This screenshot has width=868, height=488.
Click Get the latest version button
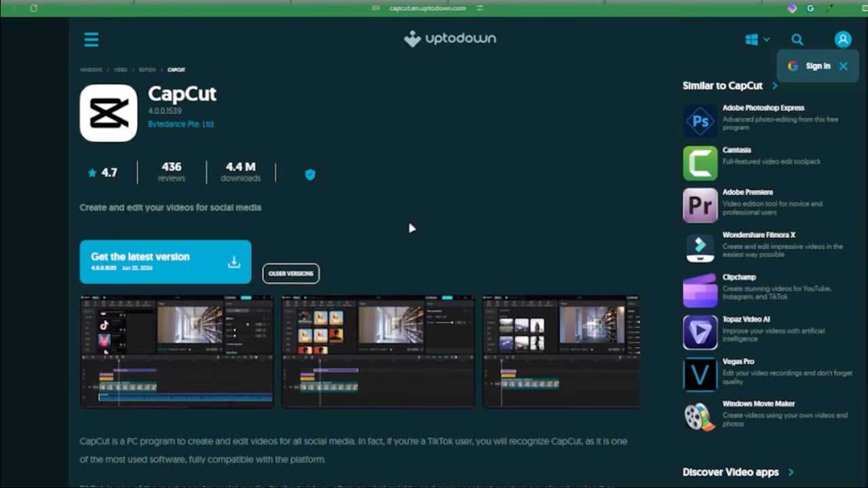coord(165,262)
